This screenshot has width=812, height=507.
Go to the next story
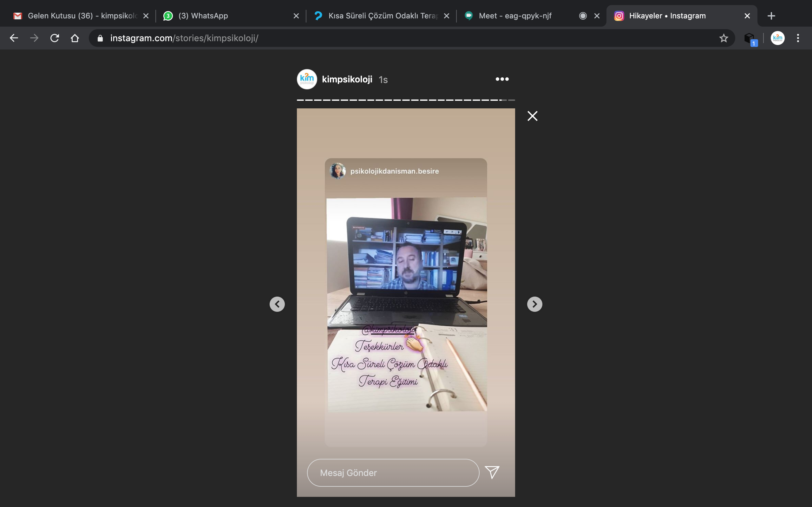pyautogui.click(x=534, y=304)
